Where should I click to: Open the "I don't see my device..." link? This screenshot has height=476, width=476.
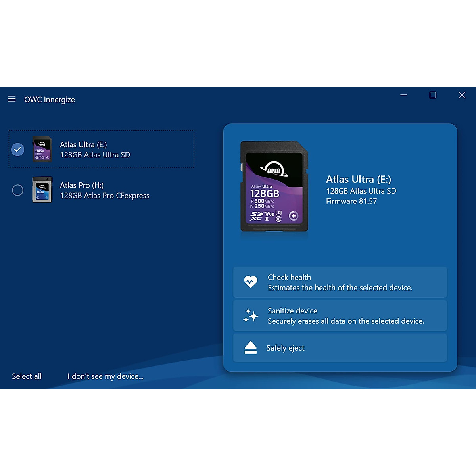pos(106,376)
